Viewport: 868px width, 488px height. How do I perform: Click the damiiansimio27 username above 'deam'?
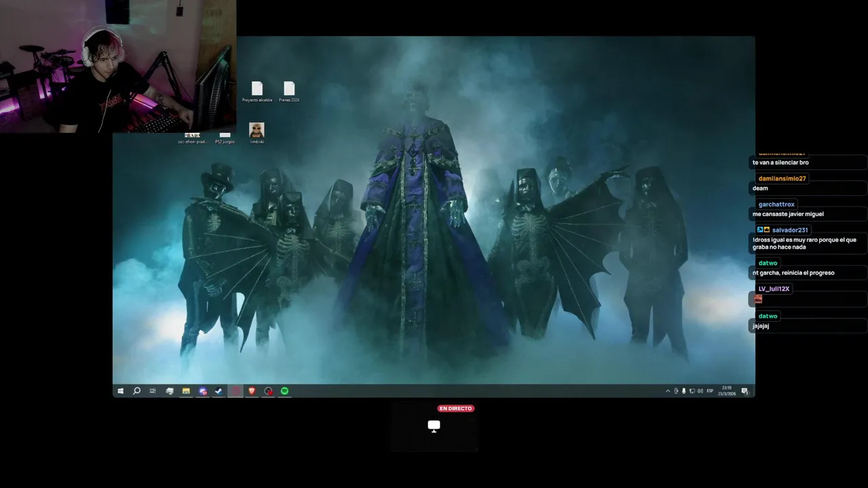click(782, 179)
